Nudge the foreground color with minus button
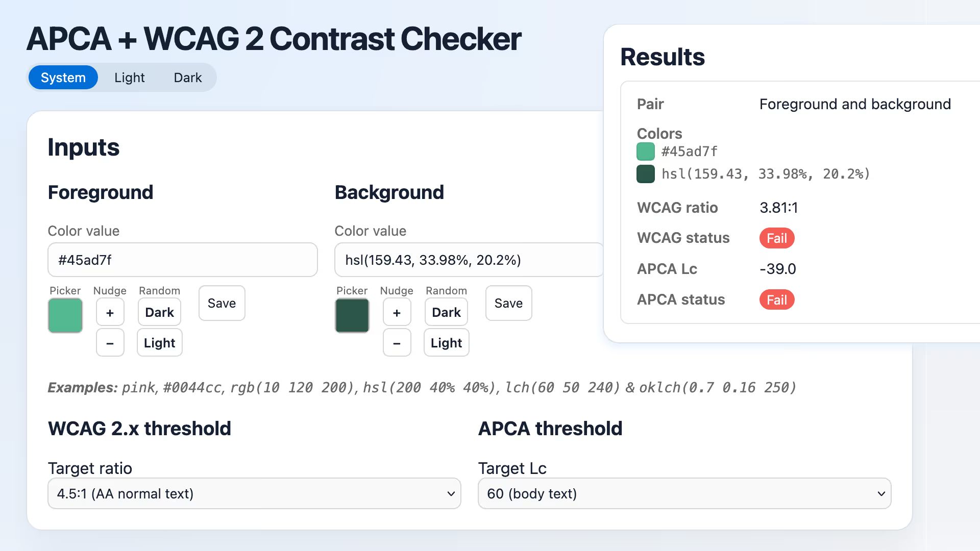The width and height of the screenshot is (980, 551). tap(110, 342)
